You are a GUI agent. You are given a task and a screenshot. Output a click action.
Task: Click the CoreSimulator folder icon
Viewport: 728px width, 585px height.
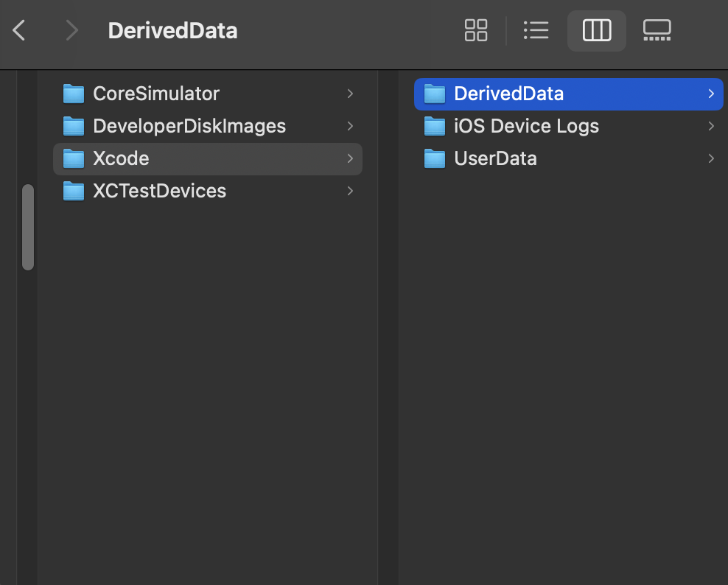tap(74, 94)
